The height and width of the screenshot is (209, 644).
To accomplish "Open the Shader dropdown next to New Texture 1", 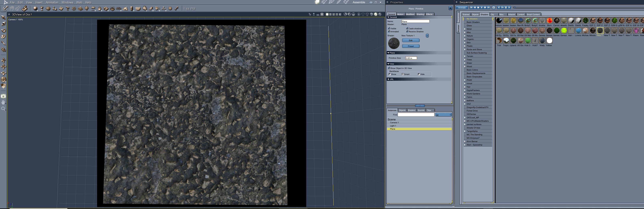I will pos(427,36).
